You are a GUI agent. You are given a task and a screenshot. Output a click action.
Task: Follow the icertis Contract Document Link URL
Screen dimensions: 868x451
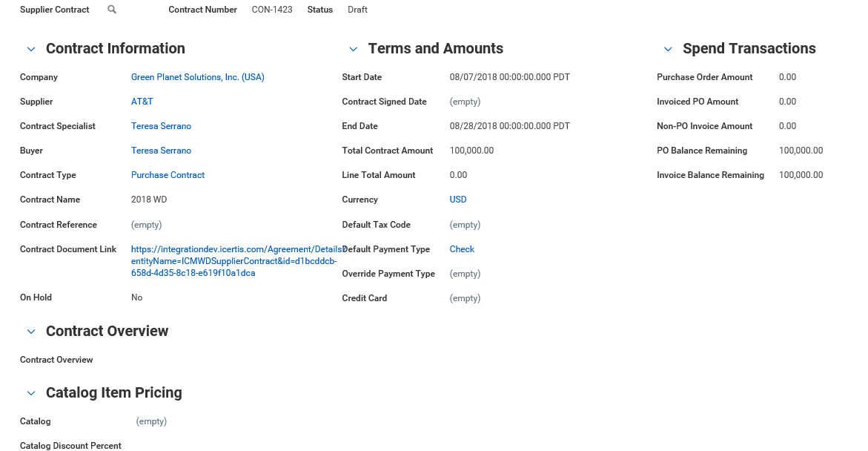point(233,261)
